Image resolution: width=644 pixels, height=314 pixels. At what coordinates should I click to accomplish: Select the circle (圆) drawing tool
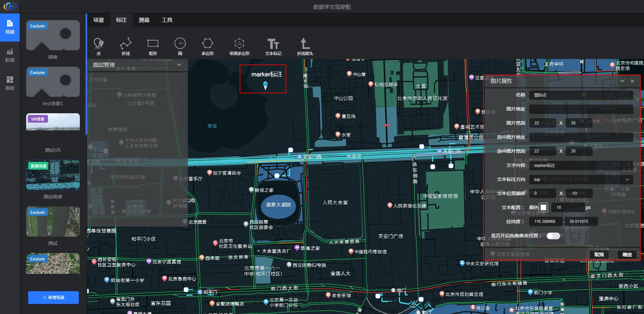click(180, 46)
